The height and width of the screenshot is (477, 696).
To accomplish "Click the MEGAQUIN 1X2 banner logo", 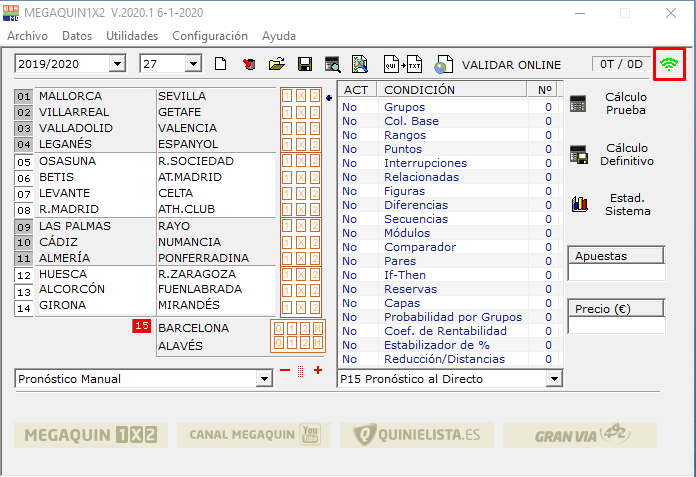I will tap(91, 435).
